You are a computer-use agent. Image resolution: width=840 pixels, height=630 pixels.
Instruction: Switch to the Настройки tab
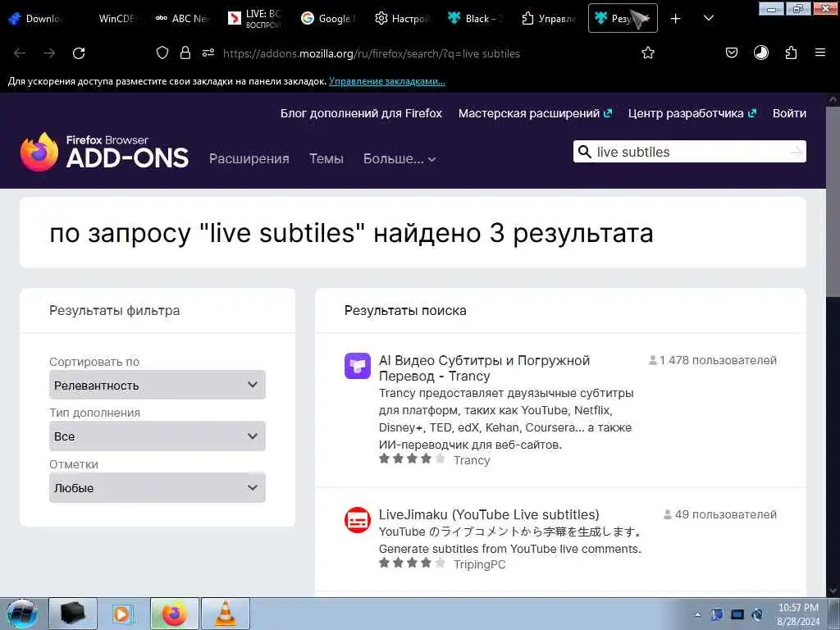(x=401, y=19)
